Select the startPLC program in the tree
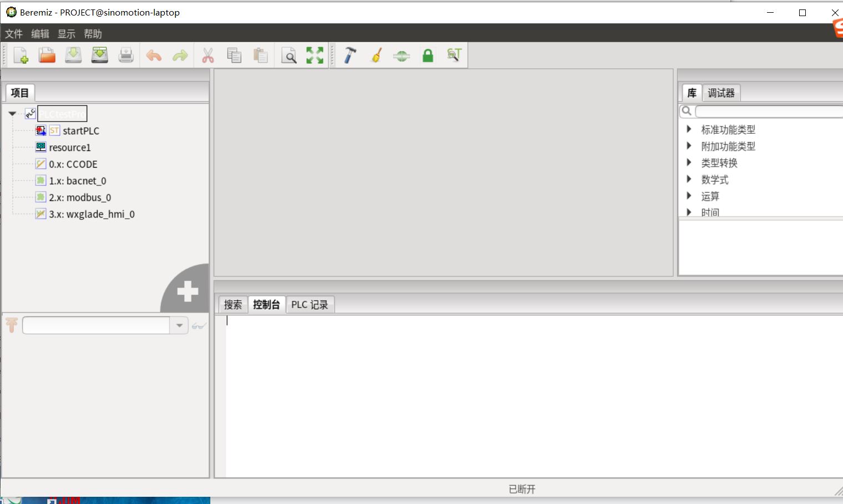The height and width of the screenshot is (504, 843). click(x=81, y=130)
